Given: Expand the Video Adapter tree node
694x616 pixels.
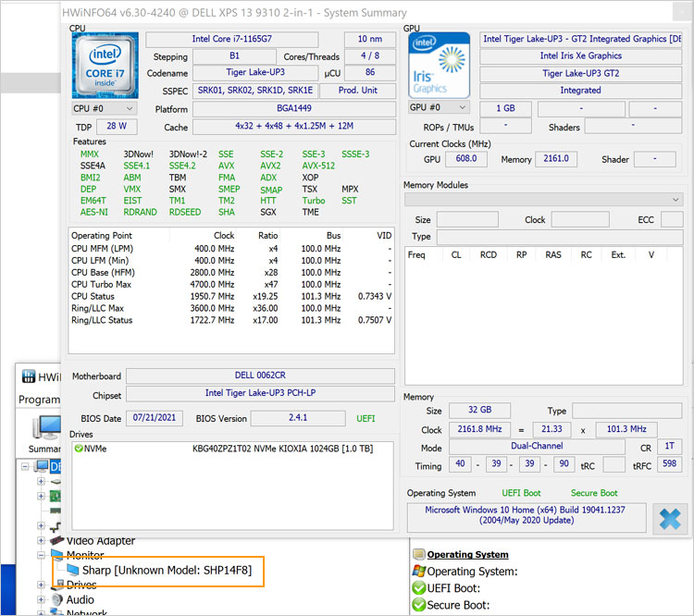Looking at the screenshot, I should coord(41,540).
